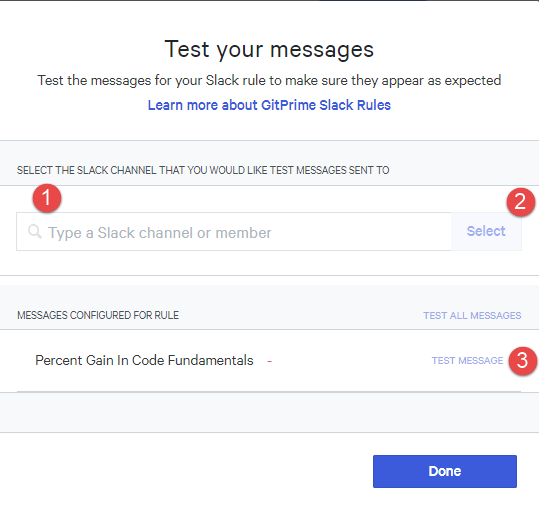
Task: Click the empty gray area below message list
Action: pos(269,412)
